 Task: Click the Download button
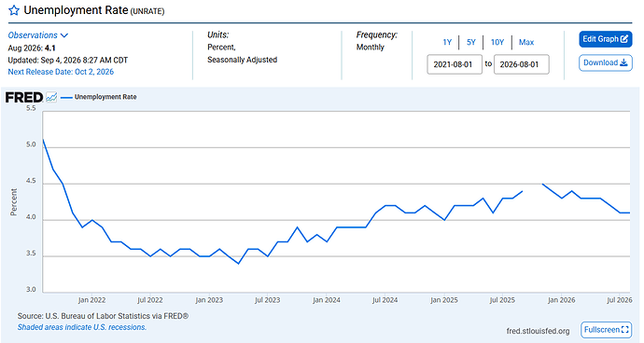point(606,62)
